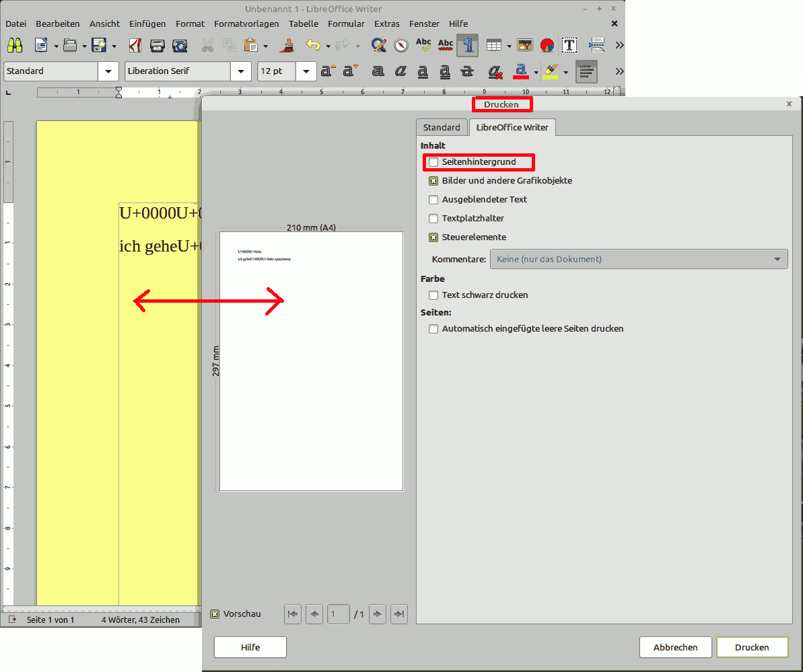
Task: Expand the table insert dropdown arrow
Action: coord(509,46)
